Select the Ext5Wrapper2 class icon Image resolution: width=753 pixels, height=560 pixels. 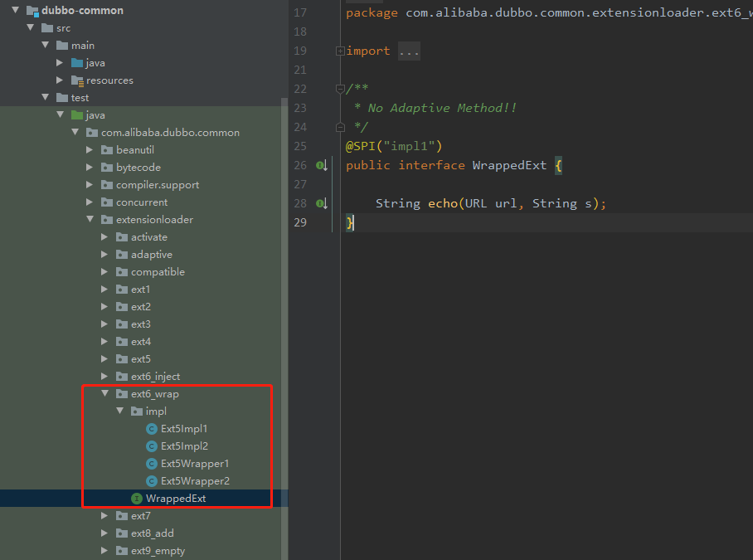[152, 480]
